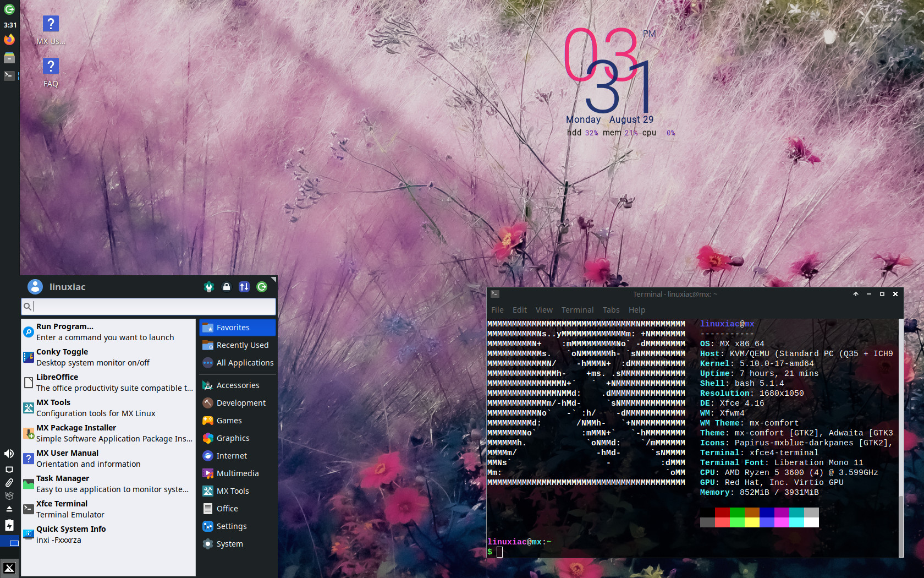The image size is (924, 578).
Task: Click the linuxiac user avatar icon
Action: (x=35, y=286)
